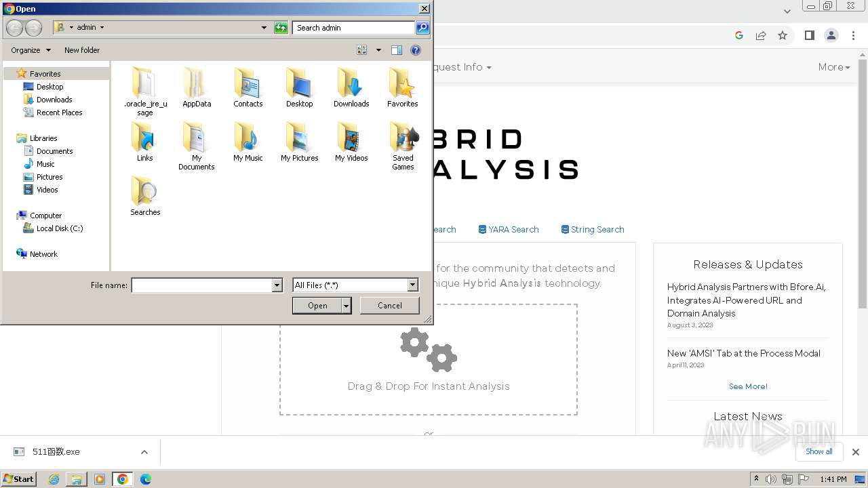Click the Search admin field
Viewport: 868px width, 488px height.
[354, 28]
